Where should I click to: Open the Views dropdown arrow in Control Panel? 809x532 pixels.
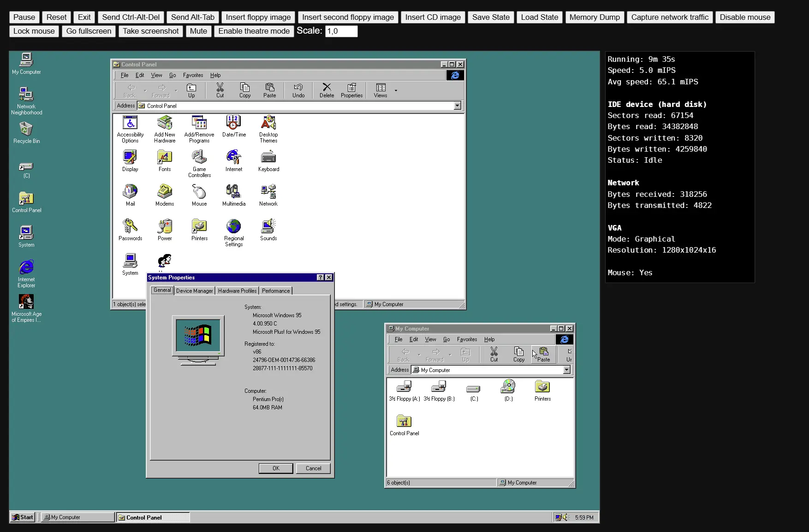click(x=396, y=90)
